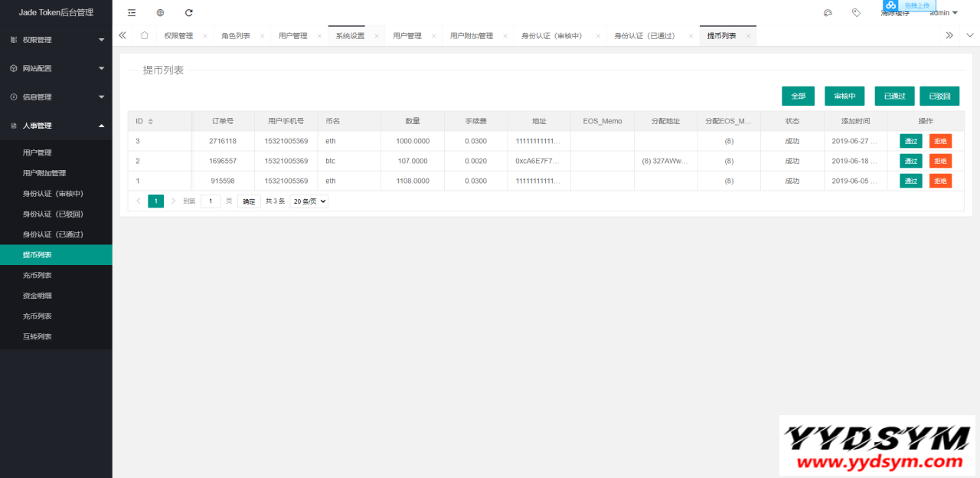The width and height of the screenshot is (980, 478).
Task: Open theme settings via the palette icon
Action: coord(828,13)
